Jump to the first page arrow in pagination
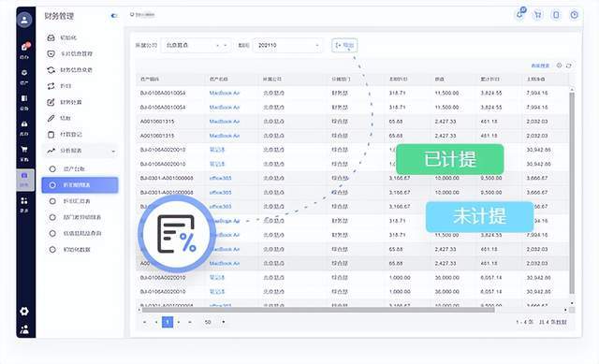The image size is (599, 364). [x=145, y=322]
